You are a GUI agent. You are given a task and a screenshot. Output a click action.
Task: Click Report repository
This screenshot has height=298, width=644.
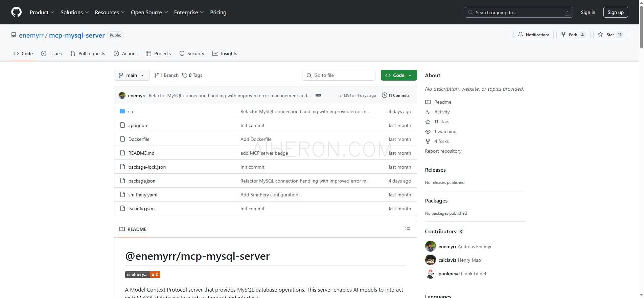[x=443, y=151]
